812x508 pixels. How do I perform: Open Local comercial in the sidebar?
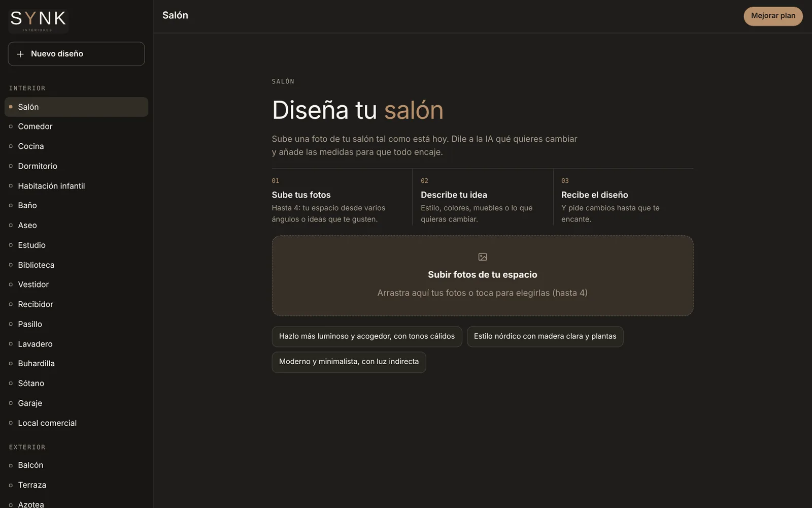point(76,423)
